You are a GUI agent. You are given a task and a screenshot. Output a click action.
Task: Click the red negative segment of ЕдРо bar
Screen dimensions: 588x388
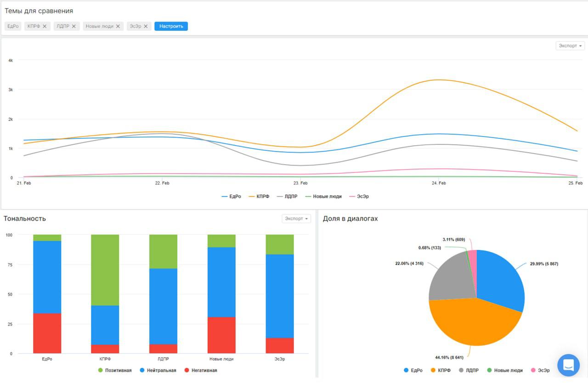tap(47, 333)
